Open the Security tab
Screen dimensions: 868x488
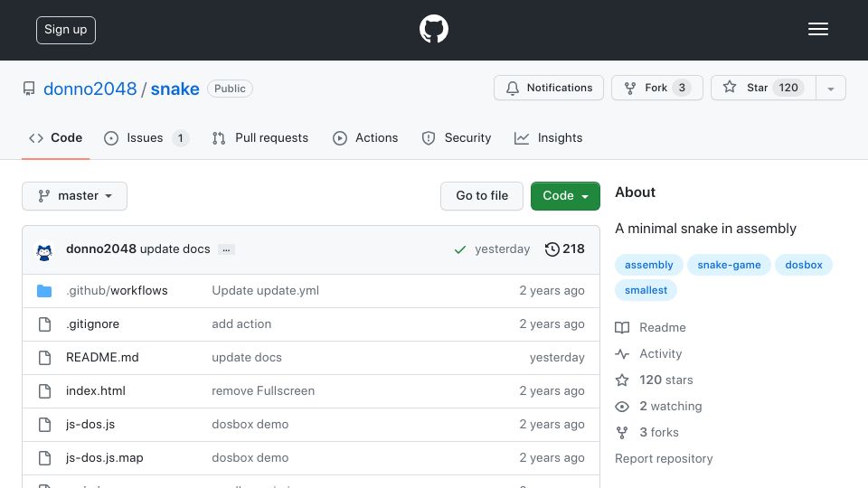[457, 137]
